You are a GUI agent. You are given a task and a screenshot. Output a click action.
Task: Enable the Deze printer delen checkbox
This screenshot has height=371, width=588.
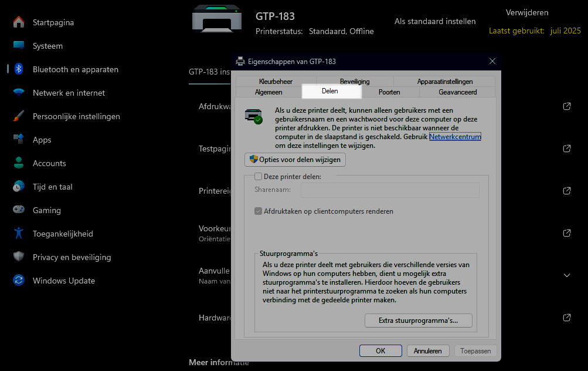point(258,176)
